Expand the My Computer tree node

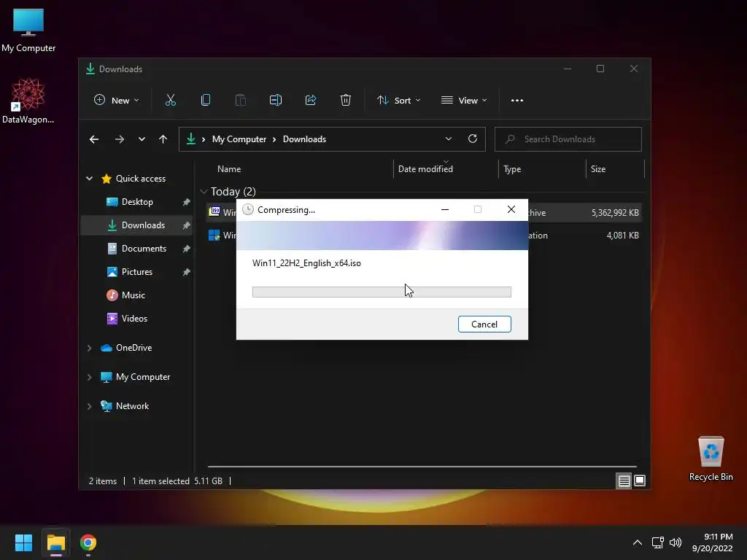[90, 377]
